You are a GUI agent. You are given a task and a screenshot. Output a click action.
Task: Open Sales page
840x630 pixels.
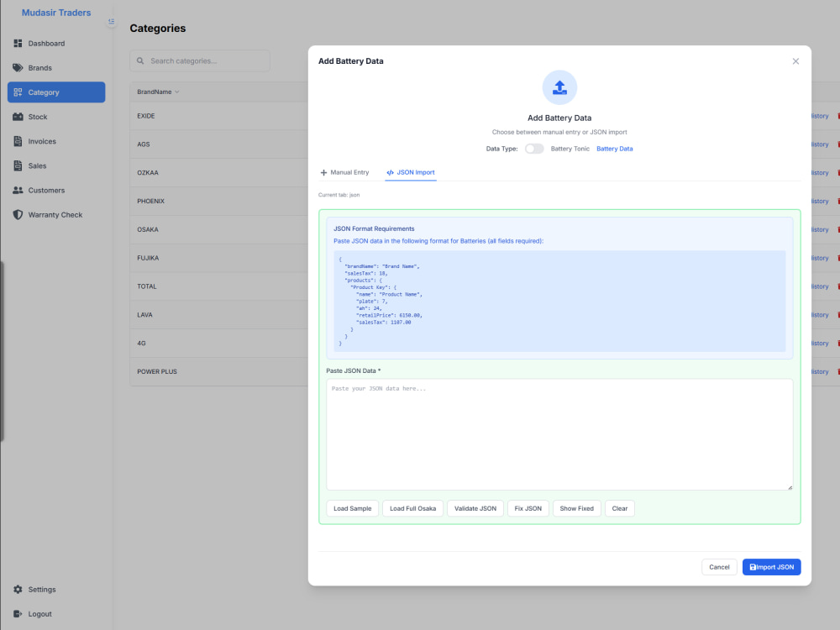(56, 165)
